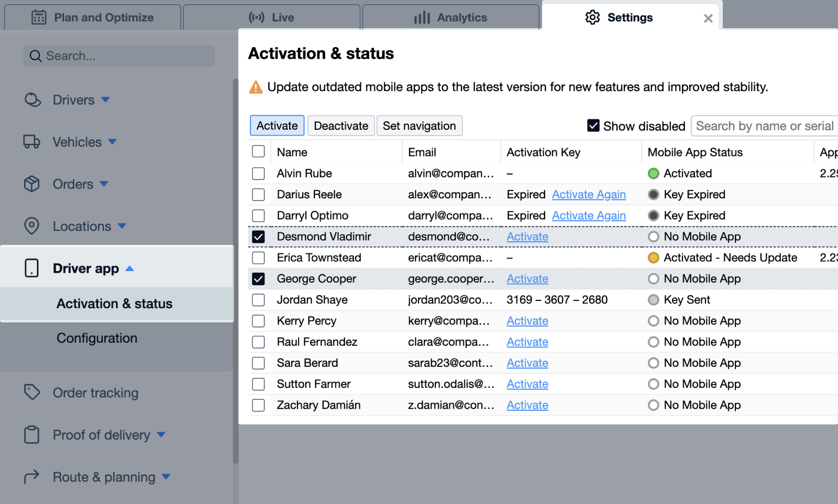Image resolution: width=838 pixels, height=504 pixels.
Task: Check the box for Erica Townstead
Action: coord(258,257)
